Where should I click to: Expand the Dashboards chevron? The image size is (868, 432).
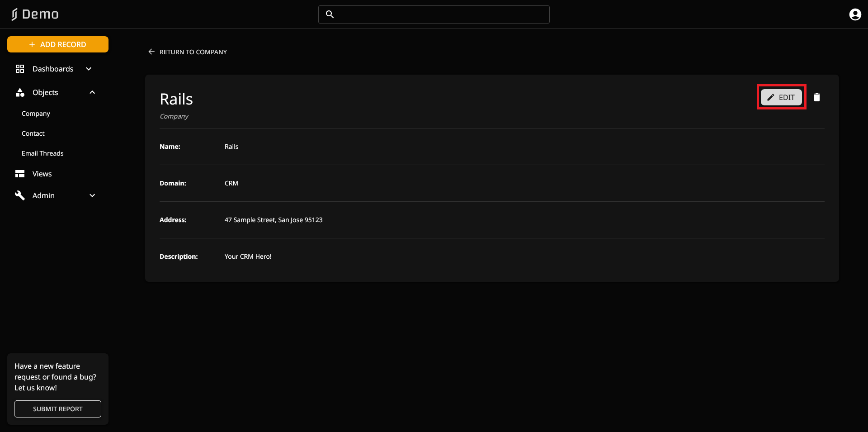tap(89, 69)
